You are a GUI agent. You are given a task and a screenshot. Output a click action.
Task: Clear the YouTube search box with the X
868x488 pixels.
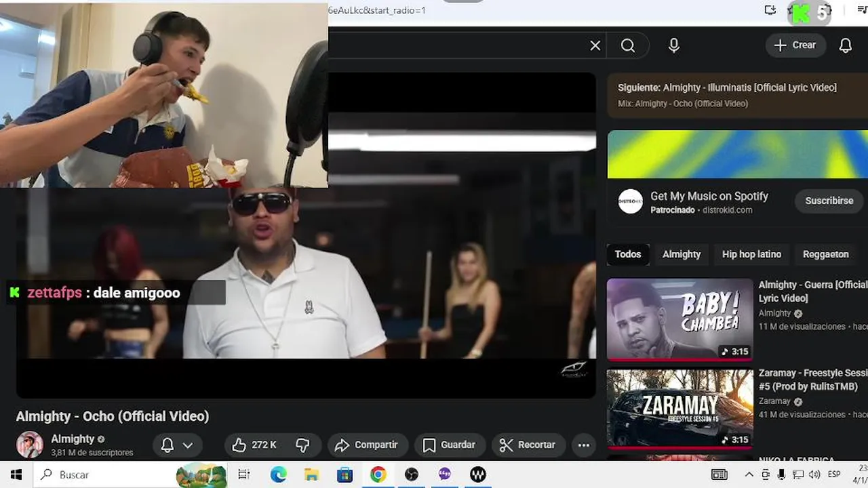pyautogui.click(x=595, y=45)
